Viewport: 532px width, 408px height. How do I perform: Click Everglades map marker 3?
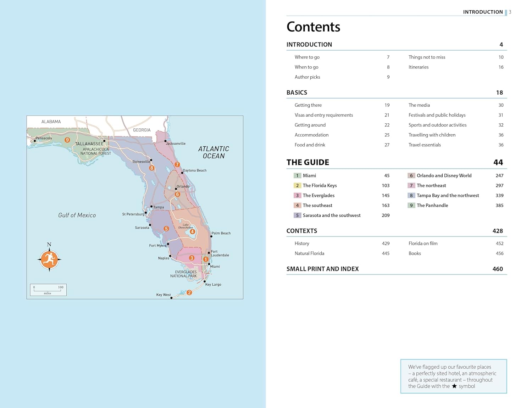[192, 258]
